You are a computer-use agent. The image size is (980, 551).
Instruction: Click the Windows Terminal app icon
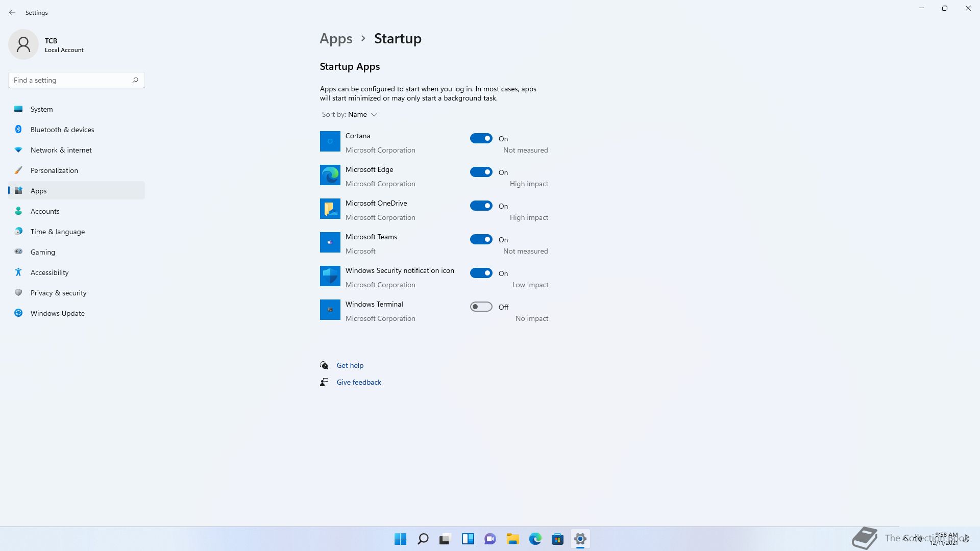pos(330,310)
